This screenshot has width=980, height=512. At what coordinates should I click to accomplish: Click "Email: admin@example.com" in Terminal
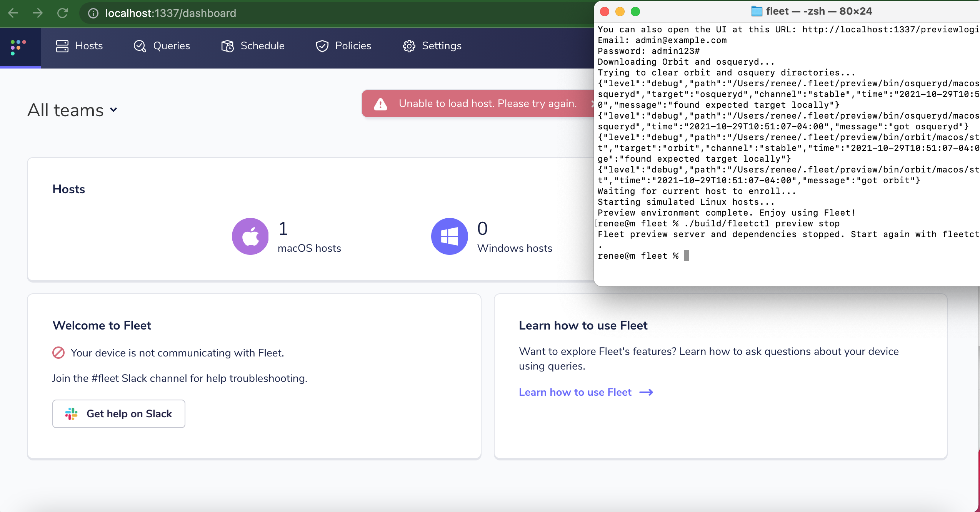coord(662,40)
